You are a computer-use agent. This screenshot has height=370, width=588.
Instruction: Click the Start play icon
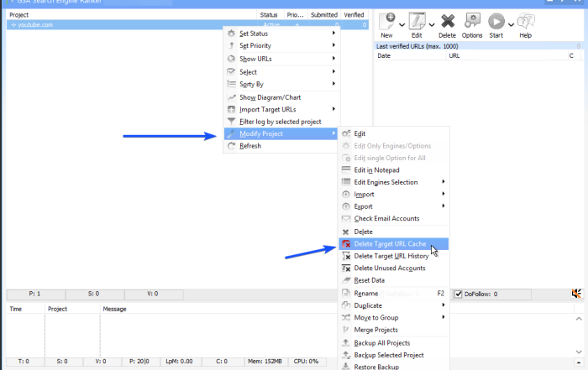coord(497,21)
